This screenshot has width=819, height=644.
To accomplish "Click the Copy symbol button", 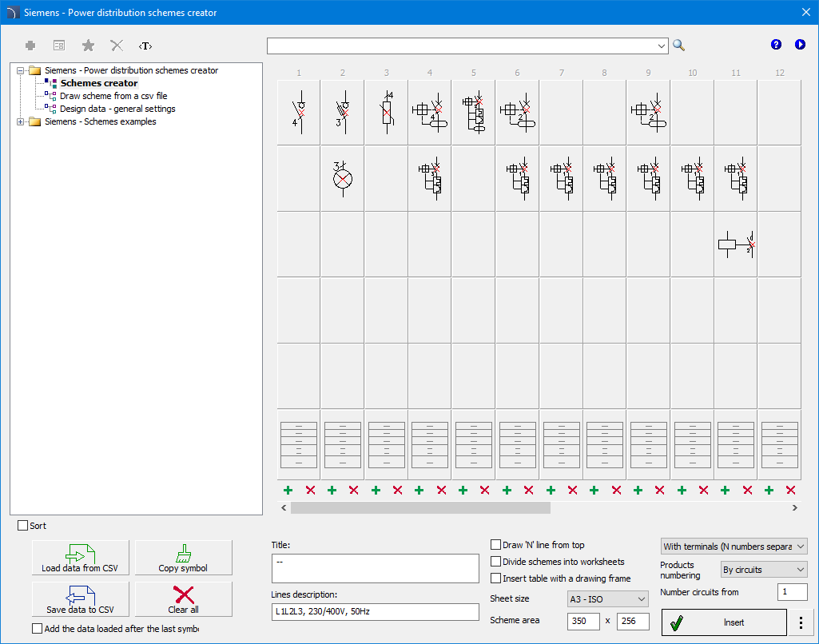I will pyautogui.click(x=183, y=558).
